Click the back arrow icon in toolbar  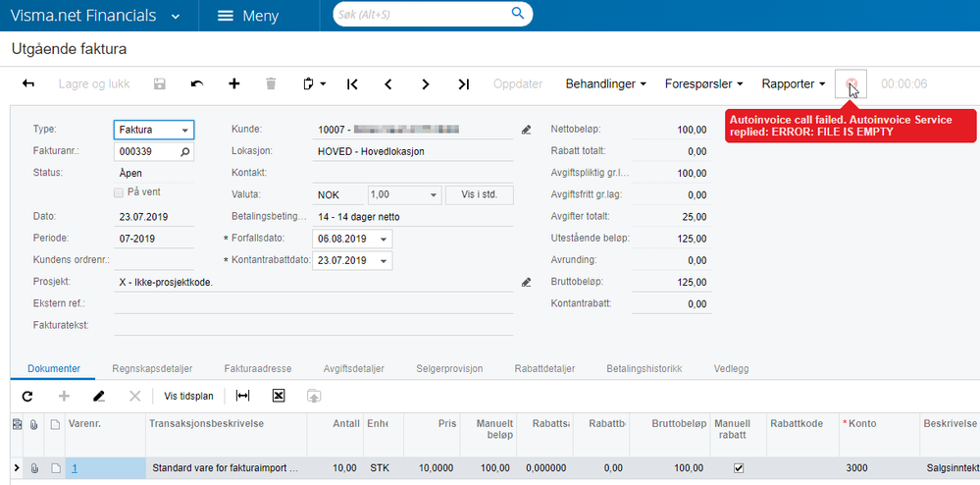pyautogui.click(x=28, y=83)
